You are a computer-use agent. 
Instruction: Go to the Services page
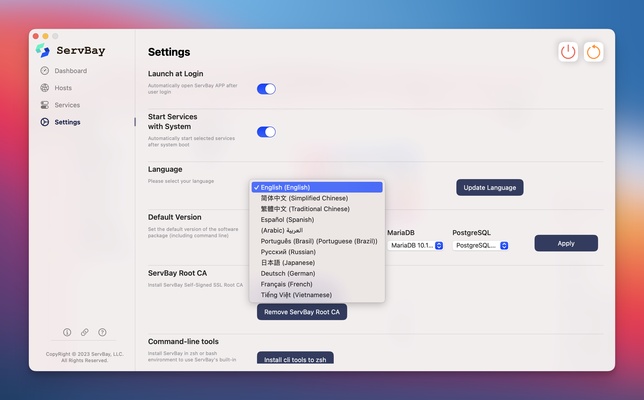click(x=67, y=105)
